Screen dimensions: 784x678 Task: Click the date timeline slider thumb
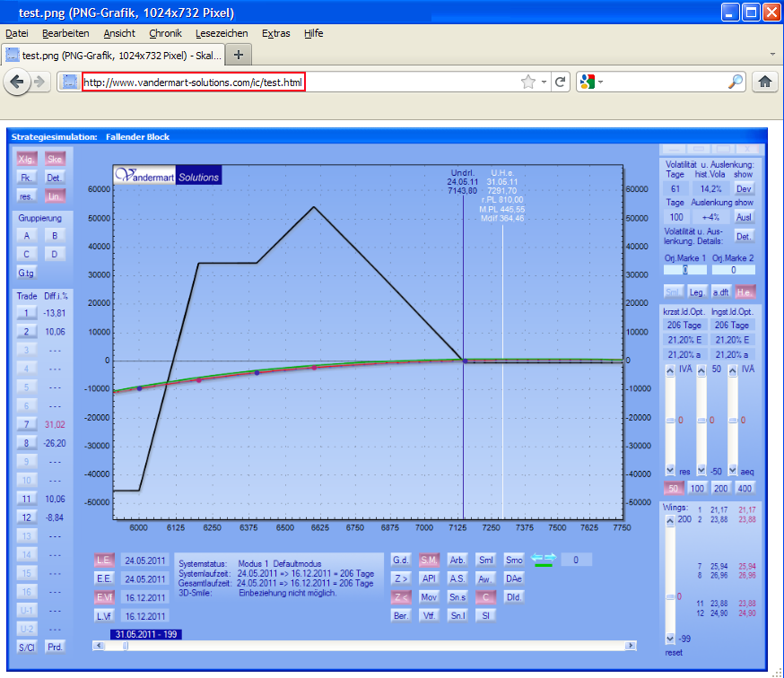pyautogui.click(x=125, y=646)
